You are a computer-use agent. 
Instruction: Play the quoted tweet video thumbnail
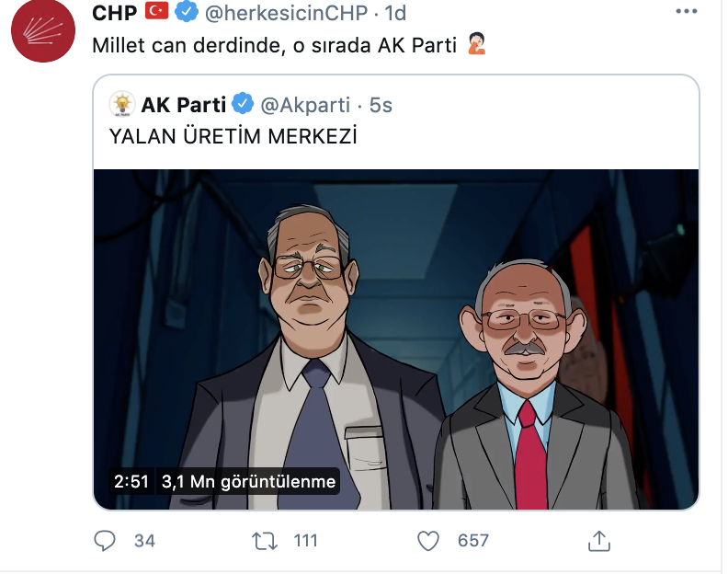396,339
